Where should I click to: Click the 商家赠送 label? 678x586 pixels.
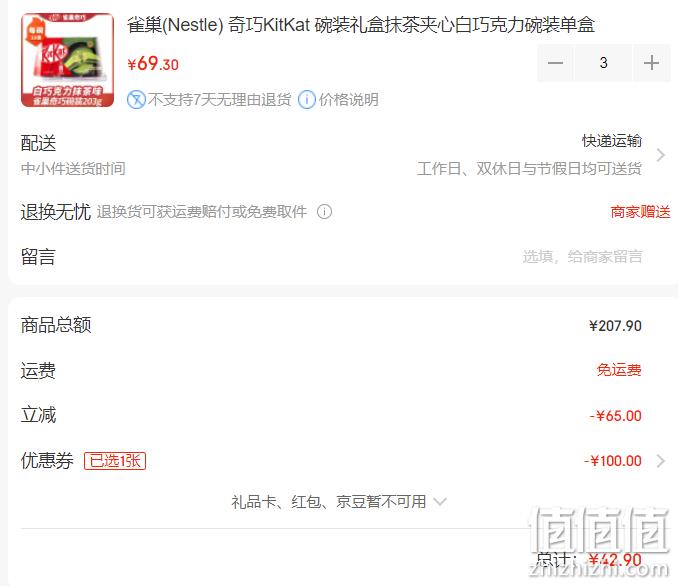click(x=640, y=212)
